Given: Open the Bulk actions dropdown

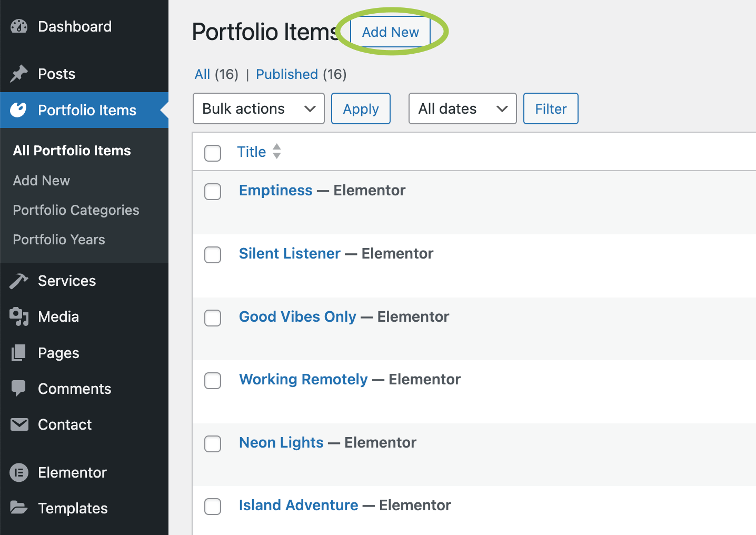Looking at the screenshot, I should (x=258, y=109).
